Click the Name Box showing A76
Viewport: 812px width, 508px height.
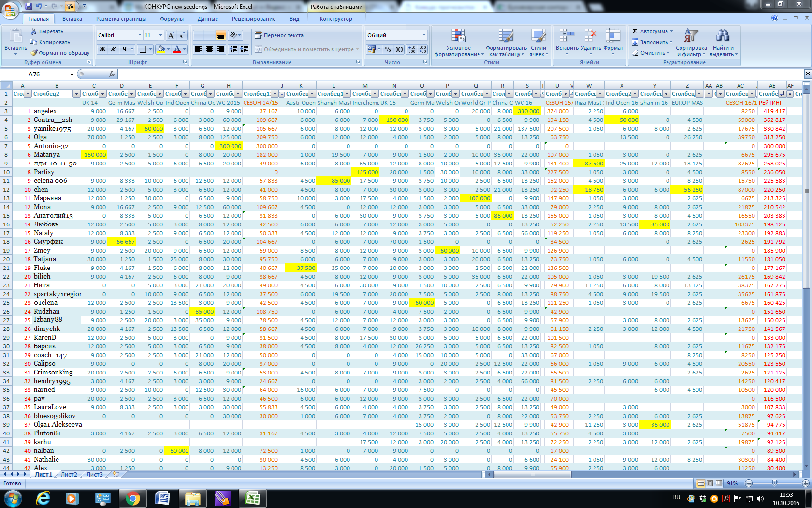click(48, 74)
